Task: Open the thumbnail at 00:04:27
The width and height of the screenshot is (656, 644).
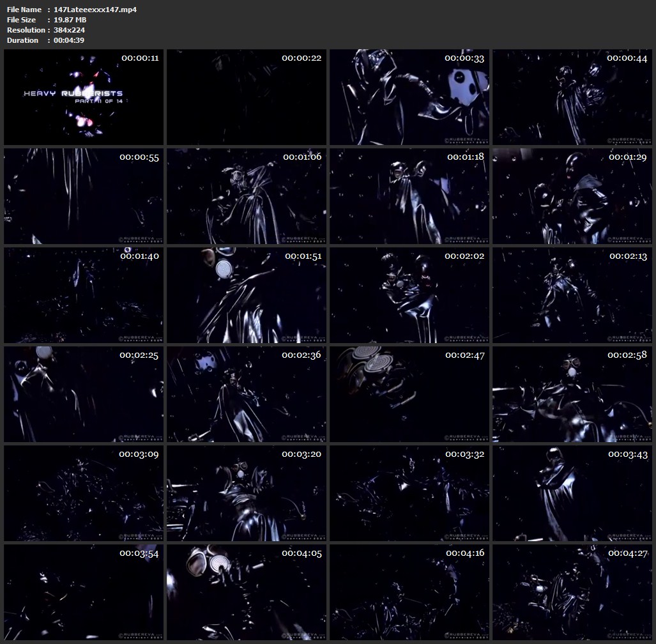Action: (572, 592)
